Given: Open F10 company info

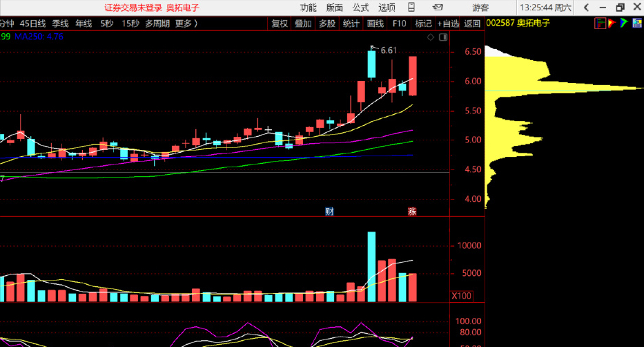Looking at the screenshot, I should (399, 24).
